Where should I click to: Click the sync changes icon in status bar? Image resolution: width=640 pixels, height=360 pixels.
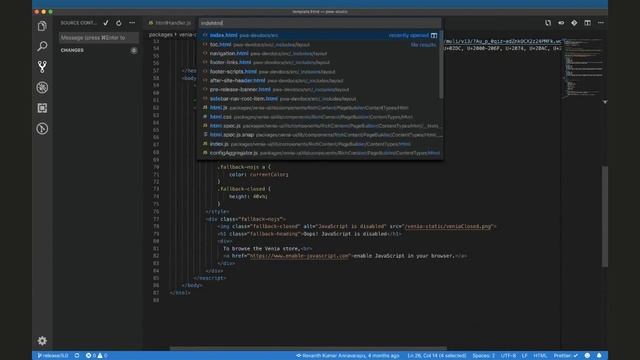77,356
